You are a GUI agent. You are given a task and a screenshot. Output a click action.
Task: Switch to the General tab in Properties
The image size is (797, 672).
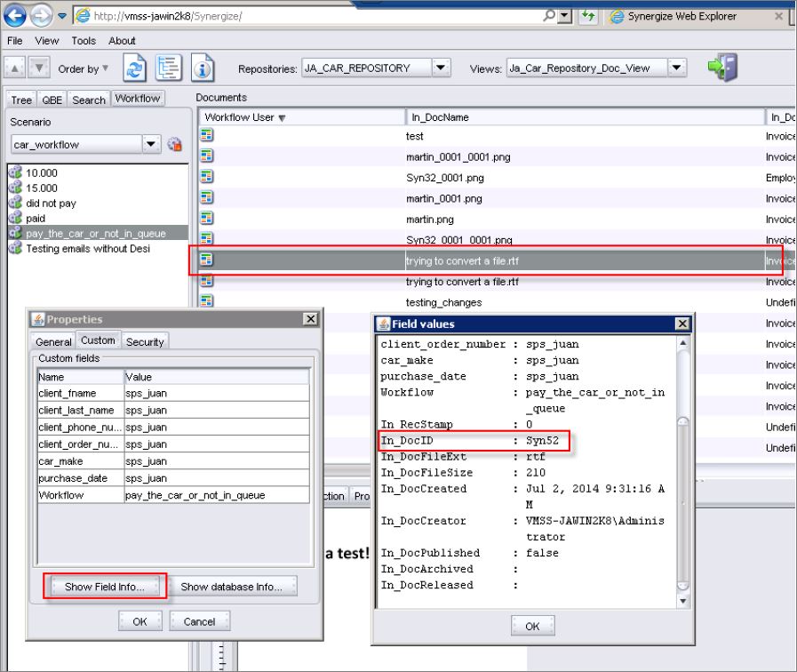(53, 341)
